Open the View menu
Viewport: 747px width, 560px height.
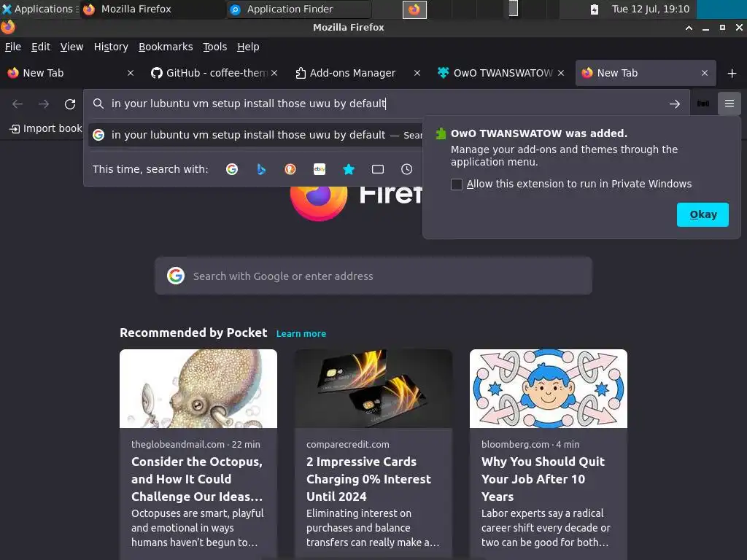point(71,47)
